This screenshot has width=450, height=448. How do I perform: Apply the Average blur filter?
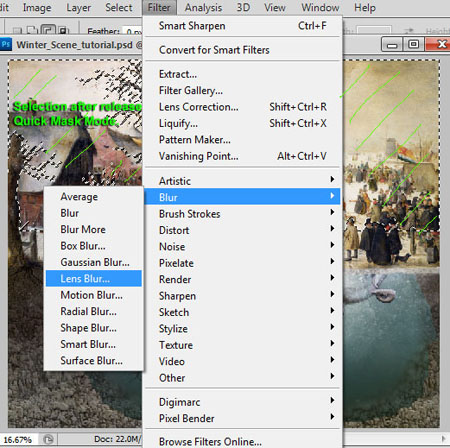tap(94, 197)
